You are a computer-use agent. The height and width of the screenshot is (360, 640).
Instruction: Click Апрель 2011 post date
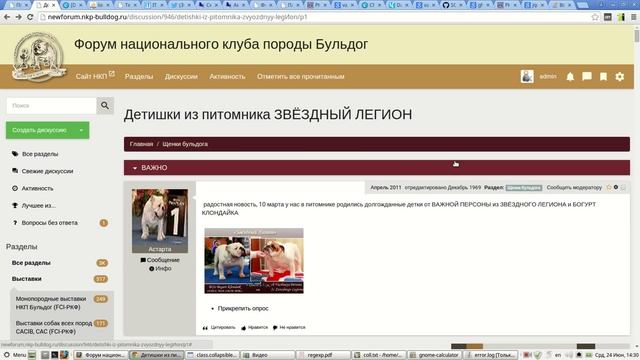(x=386, y=187)
